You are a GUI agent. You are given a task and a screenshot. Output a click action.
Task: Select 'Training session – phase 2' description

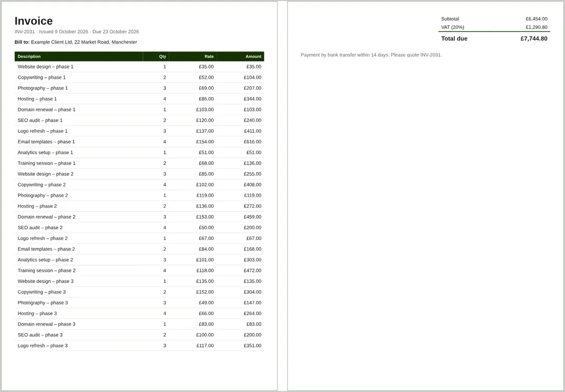(x=47, y=271)
